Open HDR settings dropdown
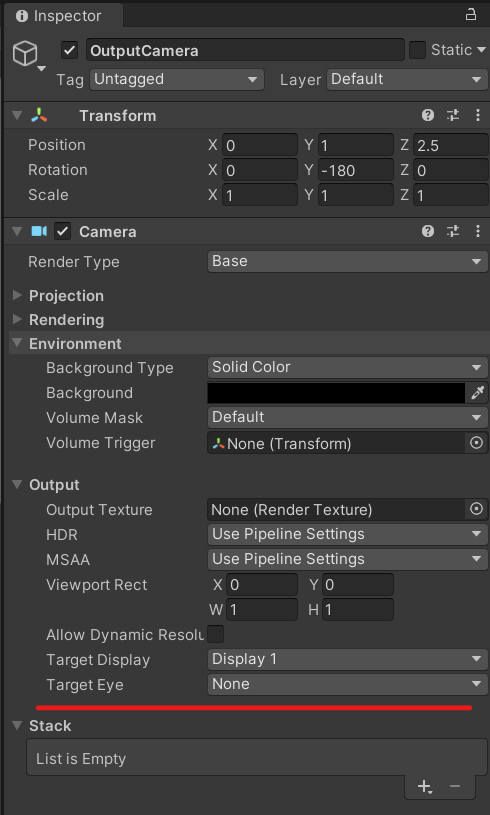 pos(348,534)
